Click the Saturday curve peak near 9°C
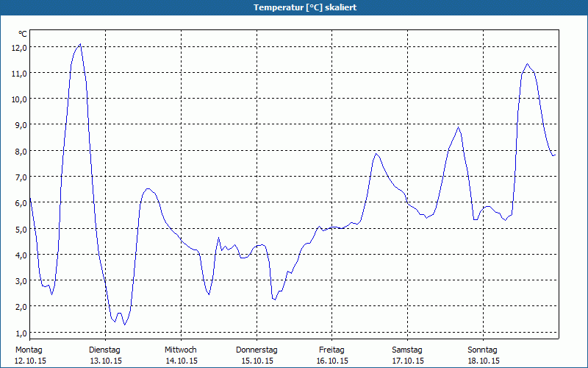Viewport: 588px width, 368px height. point(459,127)
